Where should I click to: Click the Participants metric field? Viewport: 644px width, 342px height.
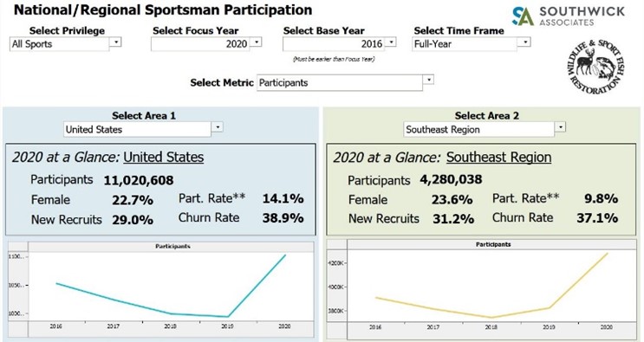tap(340, 82)
